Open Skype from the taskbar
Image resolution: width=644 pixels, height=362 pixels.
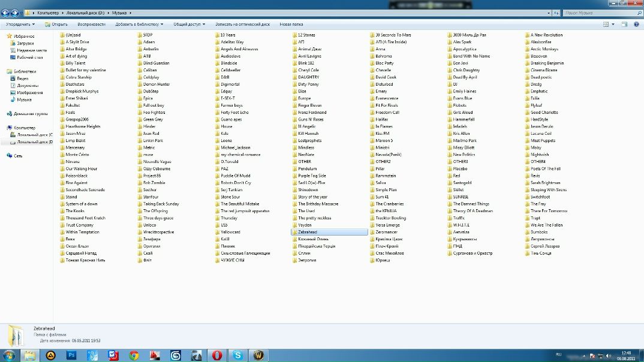coord(238,355)
